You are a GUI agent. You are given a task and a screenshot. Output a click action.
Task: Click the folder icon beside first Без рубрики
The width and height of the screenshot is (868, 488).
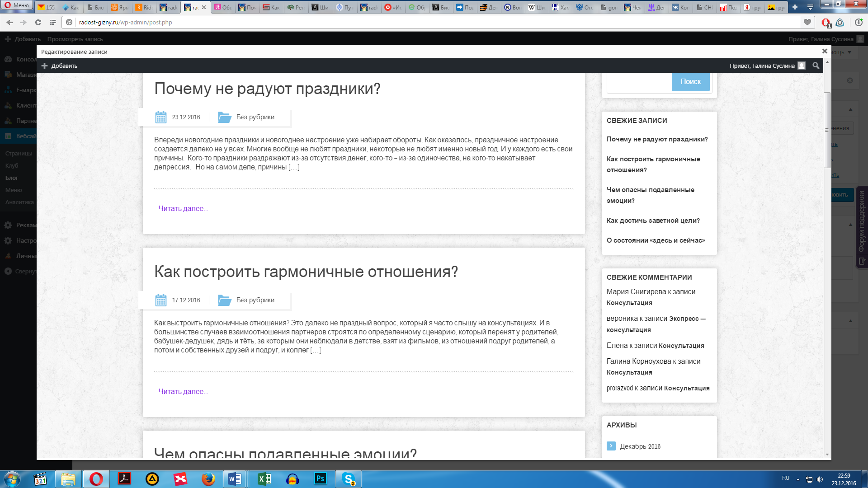[225, 117]
